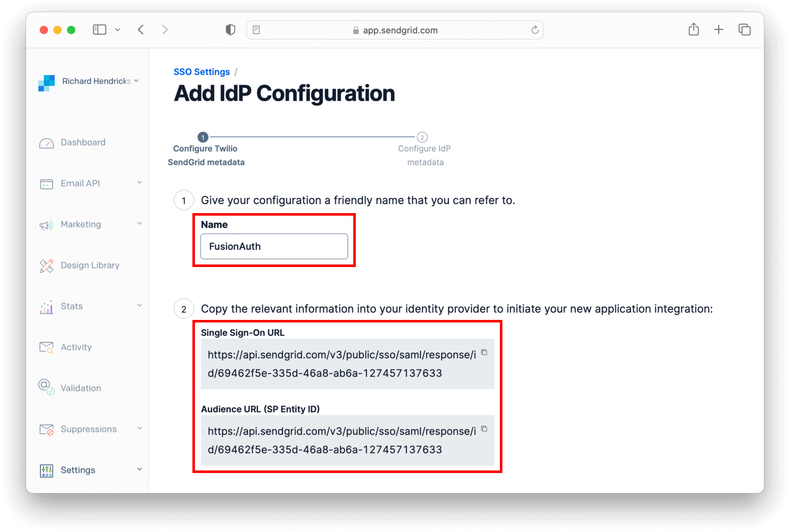Open the reader view icon
This screenshot has height=532, width=790.
(x=257, y=30)
